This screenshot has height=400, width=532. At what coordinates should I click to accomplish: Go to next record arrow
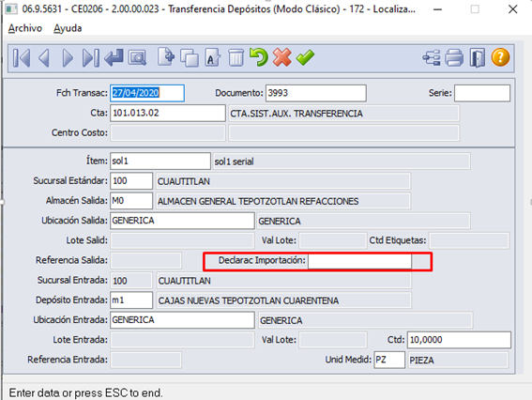click(x=68, y=57)
